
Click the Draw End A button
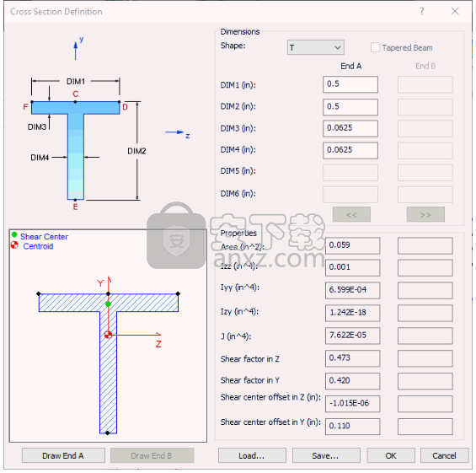tap(63, 455)
